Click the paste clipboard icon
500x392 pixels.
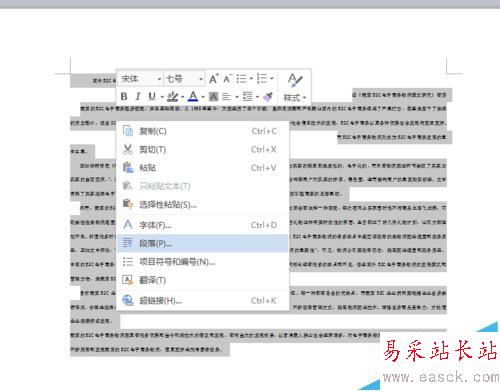coord(128,167)
